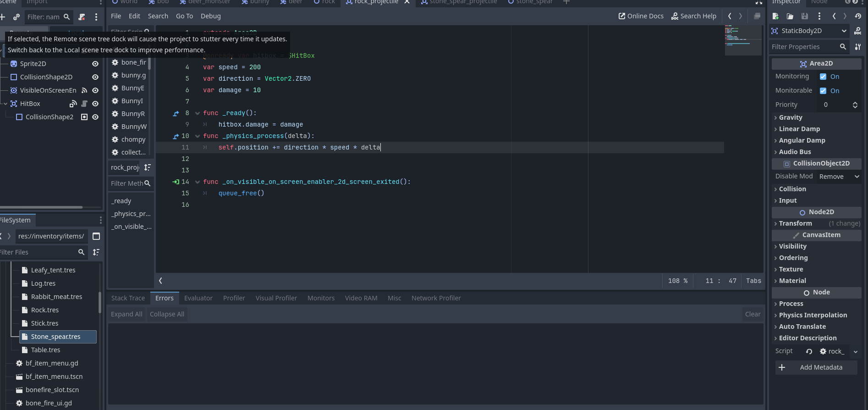Viewport: 868px width, 410px height.
Task: Click the Priority value stepper arrows
Action: pos(855,105)
